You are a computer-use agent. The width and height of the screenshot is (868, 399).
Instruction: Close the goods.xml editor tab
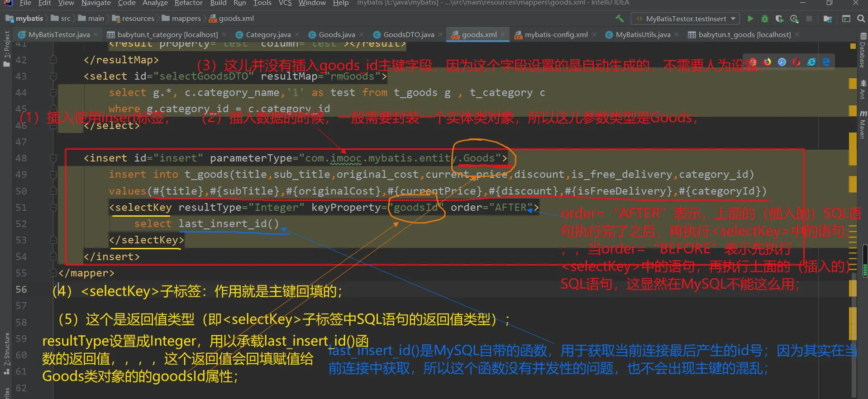[x=503, y=35]
